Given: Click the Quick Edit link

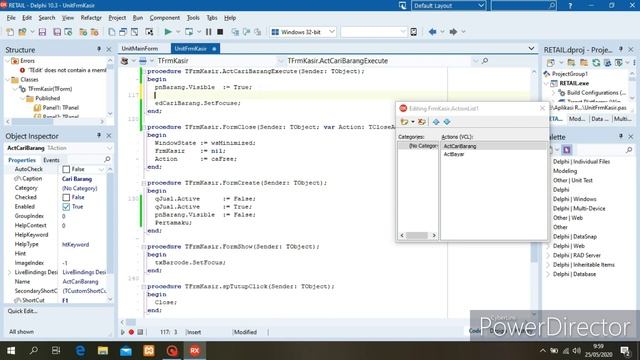Looking at the screenshot, I should (22, 311).
